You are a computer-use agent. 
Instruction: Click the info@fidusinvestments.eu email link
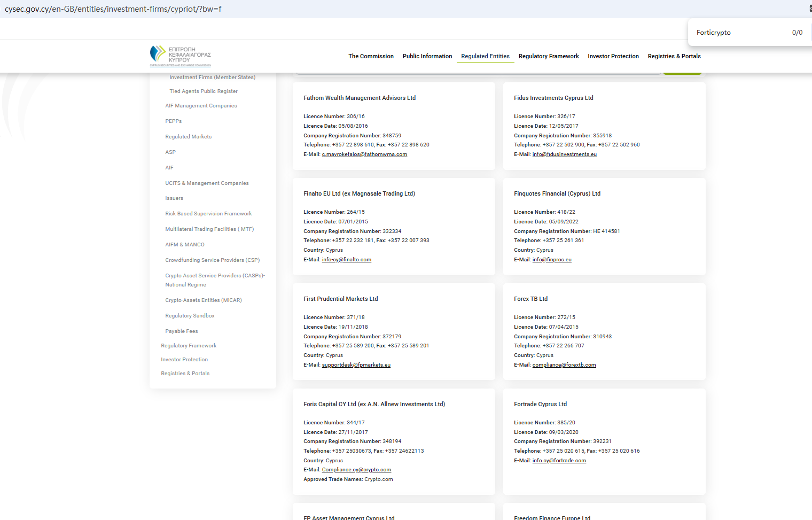pos(564,154)
